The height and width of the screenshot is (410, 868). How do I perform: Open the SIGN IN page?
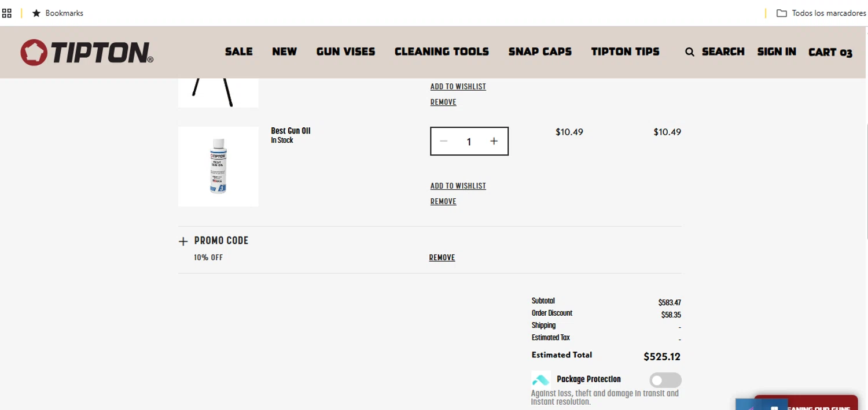(x=777, y=51)
